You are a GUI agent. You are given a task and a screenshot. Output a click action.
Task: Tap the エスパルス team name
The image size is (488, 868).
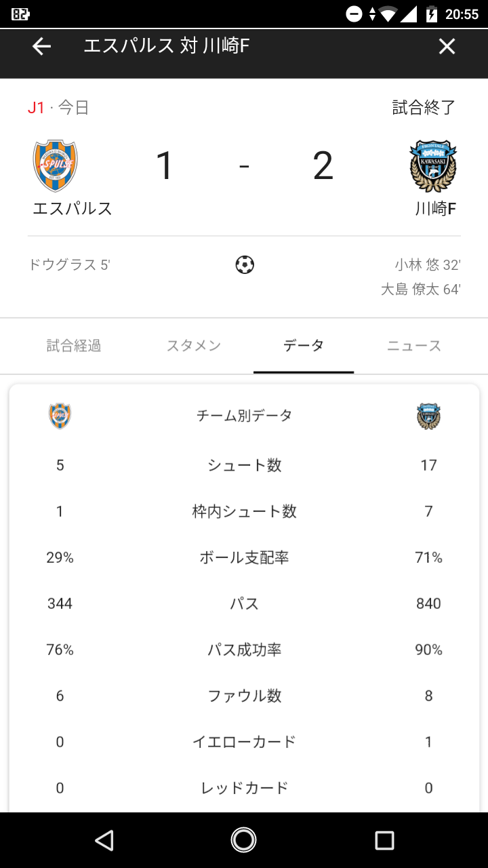[x=73, y=208]
